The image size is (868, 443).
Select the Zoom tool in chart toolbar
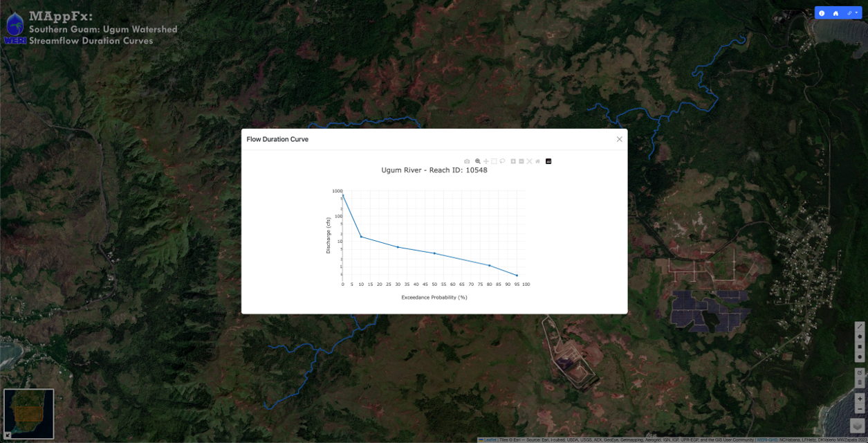[x=477, y=161]
